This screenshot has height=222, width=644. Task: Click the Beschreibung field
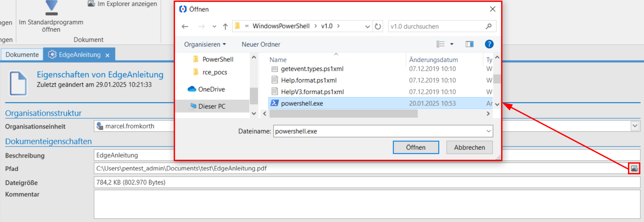click(x=367, y=155)
